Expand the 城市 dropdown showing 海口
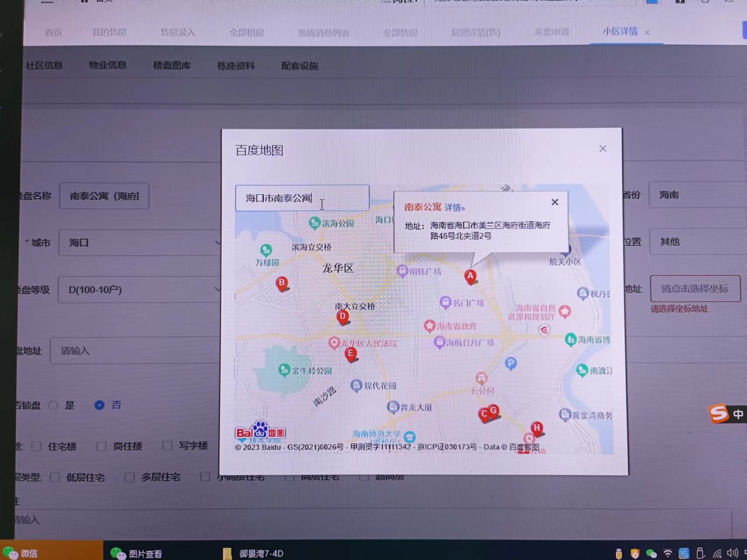 pos(140,242)
